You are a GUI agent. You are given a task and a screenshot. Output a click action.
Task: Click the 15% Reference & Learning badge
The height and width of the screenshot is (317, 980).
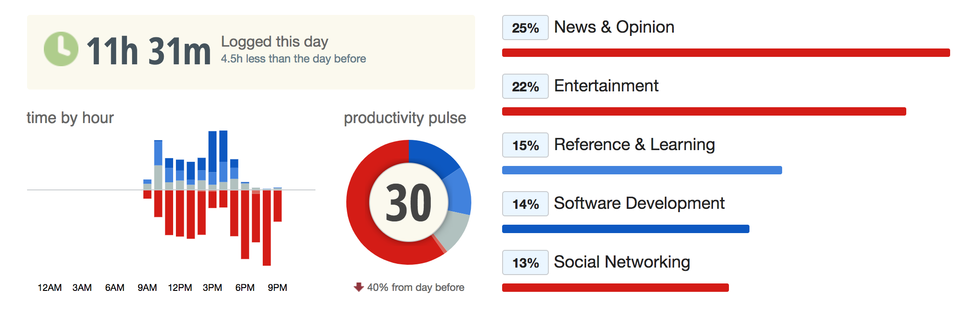tap(525, 145)
